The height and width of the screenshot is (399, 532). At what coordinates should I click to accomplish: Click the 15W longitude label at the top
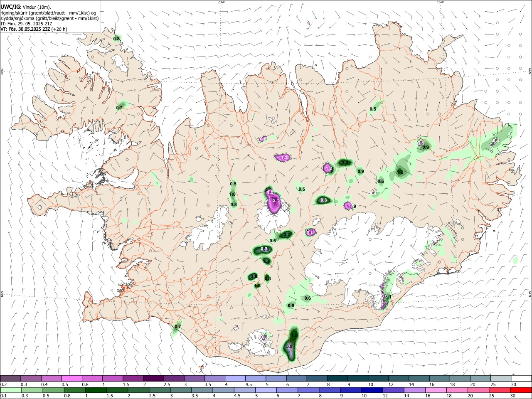click(440, 2)
